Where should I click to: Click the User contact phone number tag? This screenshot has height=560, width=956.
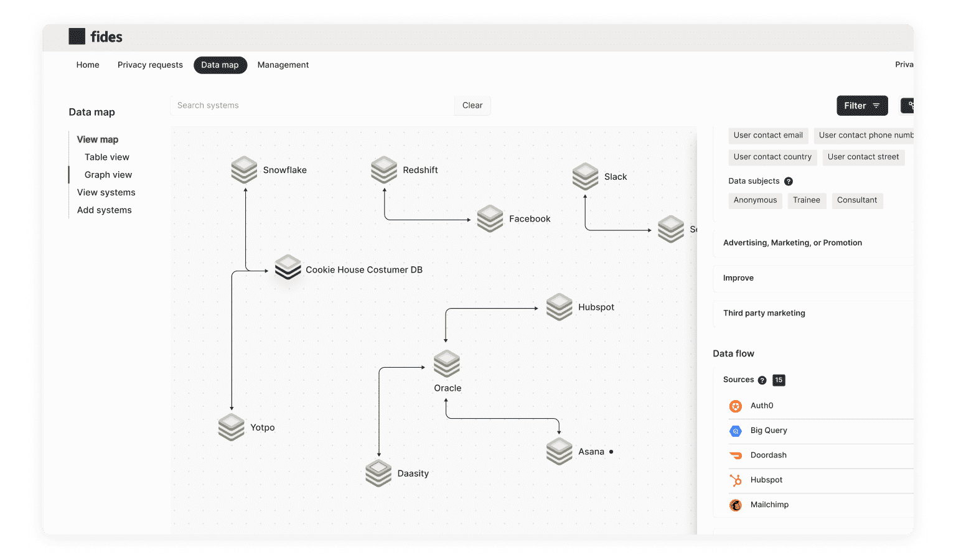(865, 135)
